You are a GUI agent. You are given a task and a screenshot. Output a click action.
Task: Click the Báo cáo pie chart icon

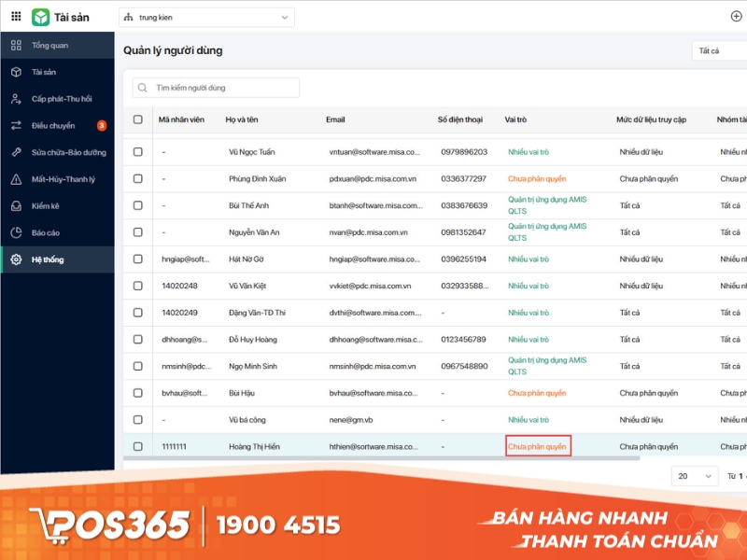pyautogui.click(x=16, y=232)
